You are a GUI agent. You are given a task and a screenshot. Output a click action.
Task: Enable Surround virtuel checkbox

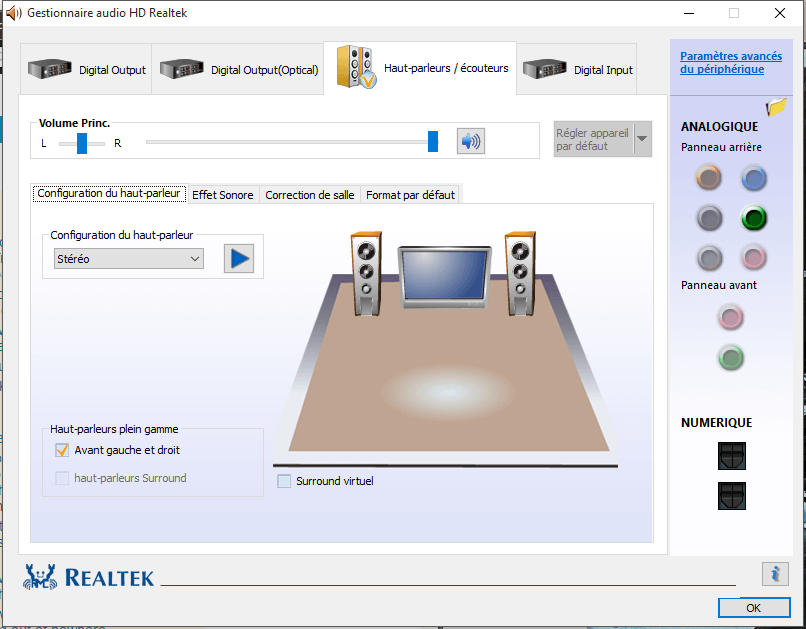284,481
